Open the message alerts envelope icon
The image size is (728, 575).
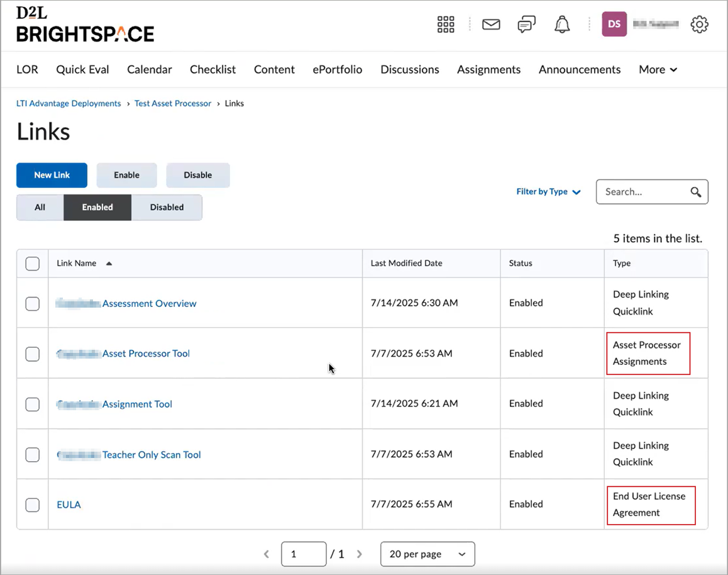(x=491, y=24)
